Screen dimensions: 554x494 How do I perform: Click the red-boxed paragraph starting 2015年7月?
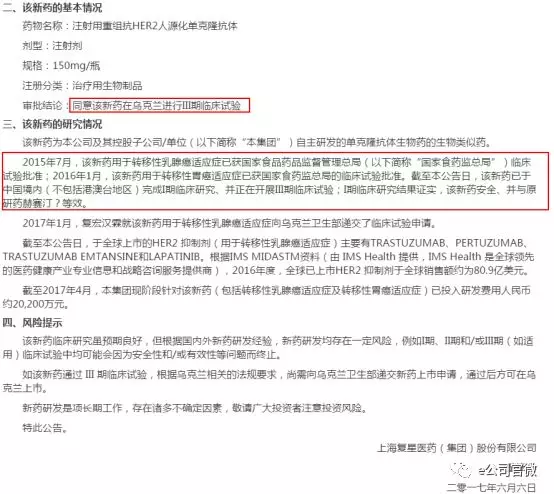point(276,181)
